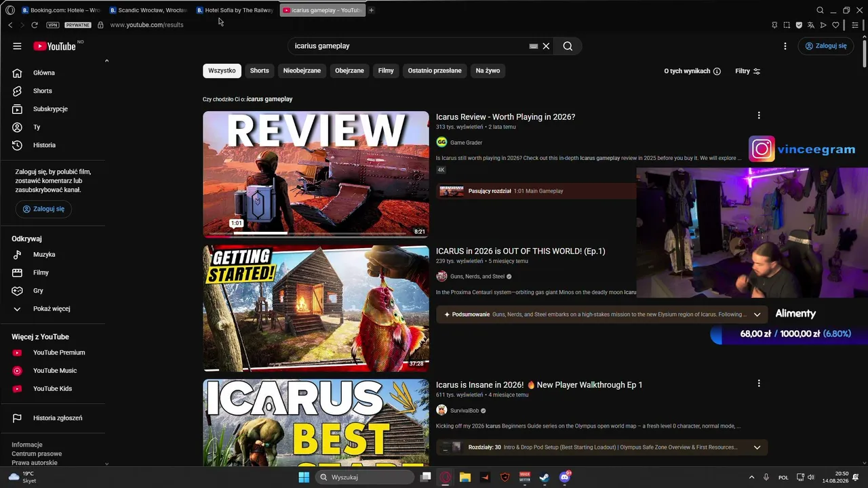This screenshot has width=868, height=488.
Task: Show hidden system tray icons chevron
Action: pos(751,477)
